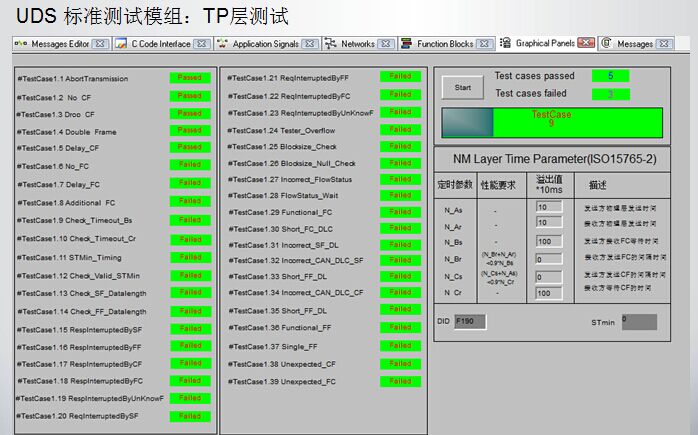This screenshot has width=698, height=435.
Task: Switch to the Function Blocks tab
Action: 445,44
